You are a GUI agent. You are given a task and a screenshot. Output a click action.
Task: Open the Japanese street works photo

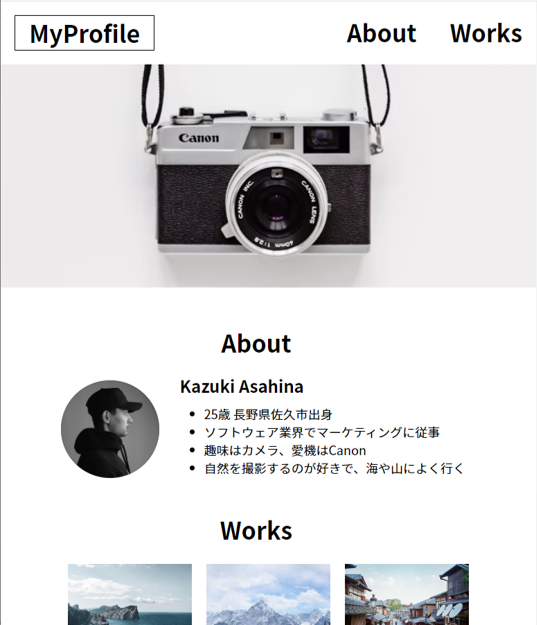407,594
